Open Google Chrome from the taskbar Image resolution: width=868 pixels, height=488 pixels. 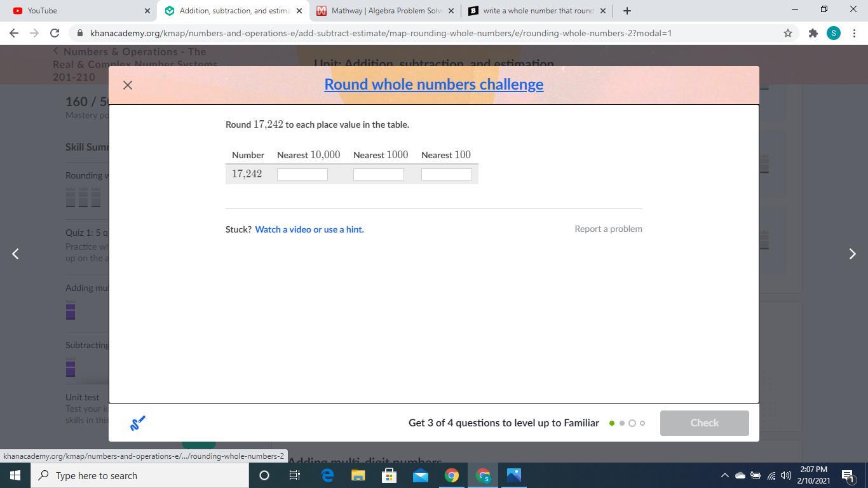point(451,475)
